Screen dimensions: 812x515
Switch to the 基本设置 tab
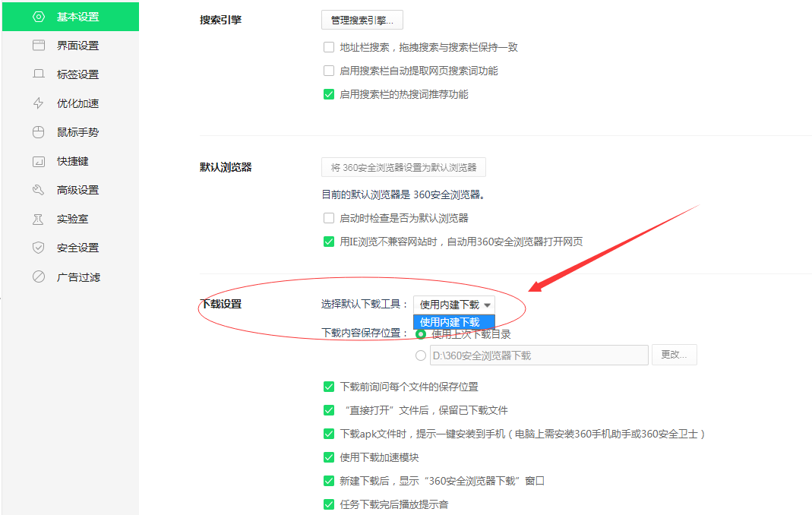tap(71, 16)
